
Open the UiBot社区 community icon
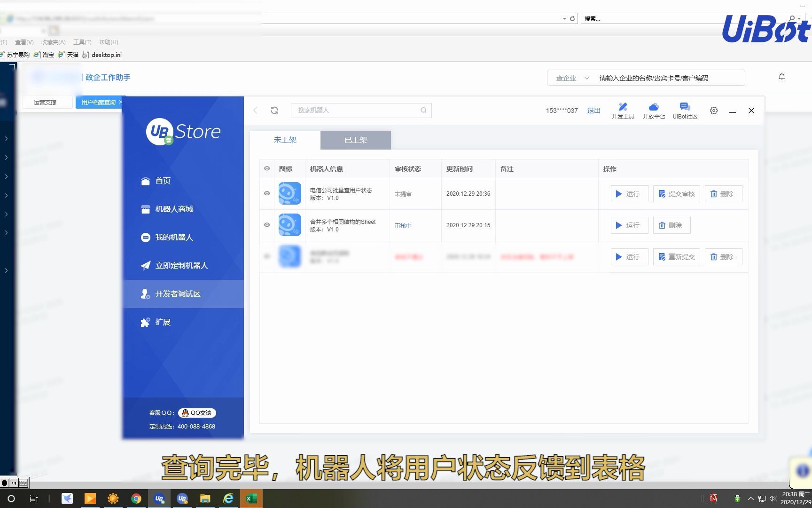tap(685, 111)
